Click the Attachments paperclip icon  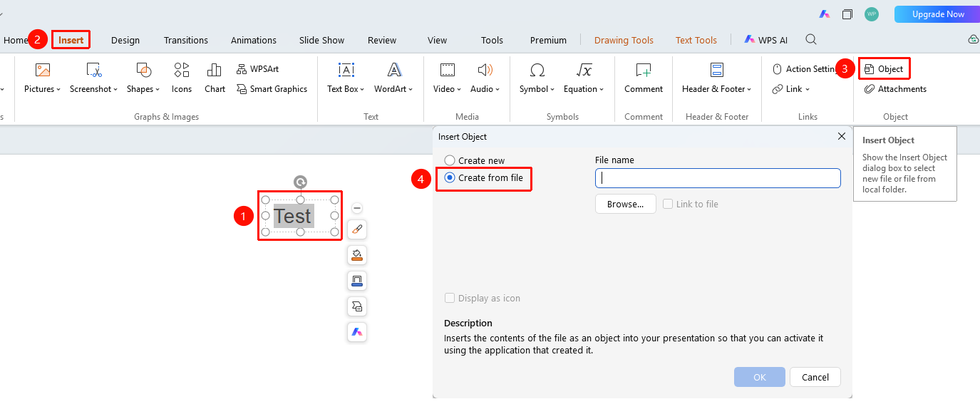(x=870, y=89)
